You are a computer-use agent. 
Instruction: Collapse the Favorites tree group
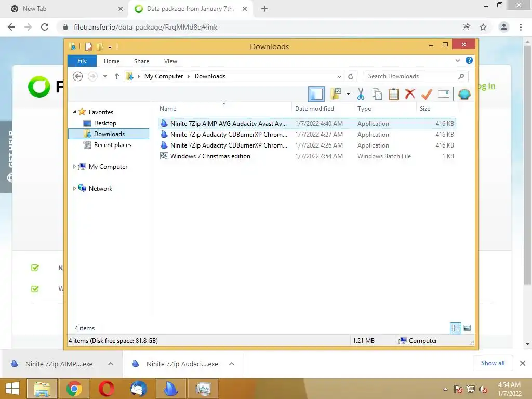[74, 112]
